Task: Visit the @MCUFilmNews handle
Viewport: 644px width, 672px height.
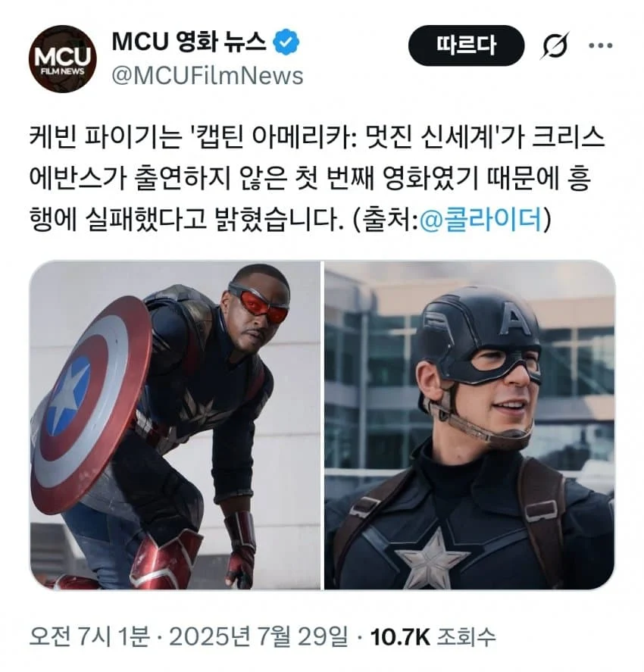Action: (x=208, y=76)
